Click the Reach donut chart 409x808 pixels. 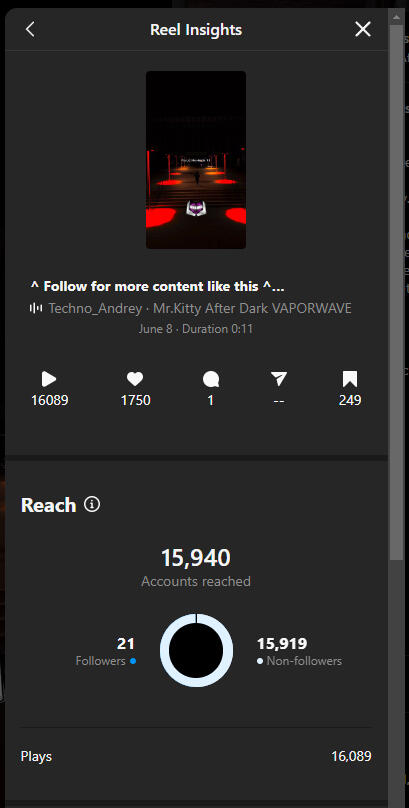click(x=196, y=650)
